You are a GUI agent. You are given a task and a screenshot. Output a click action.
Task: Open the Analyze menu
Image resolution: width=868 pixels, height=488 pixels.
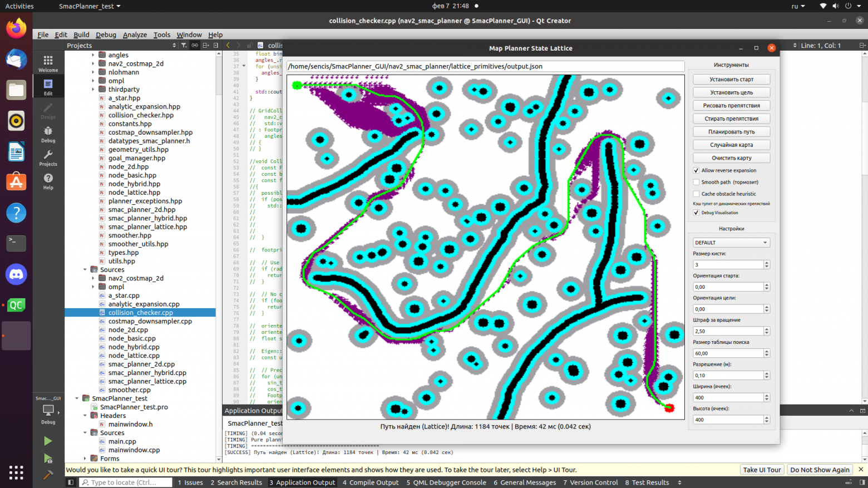(135, 34)
